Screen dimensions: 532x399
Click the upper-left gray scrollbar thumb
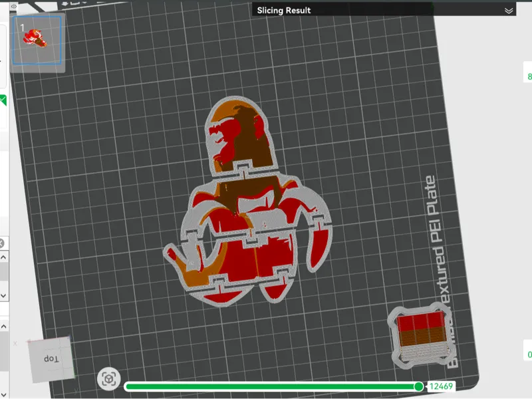pos(4,271)
